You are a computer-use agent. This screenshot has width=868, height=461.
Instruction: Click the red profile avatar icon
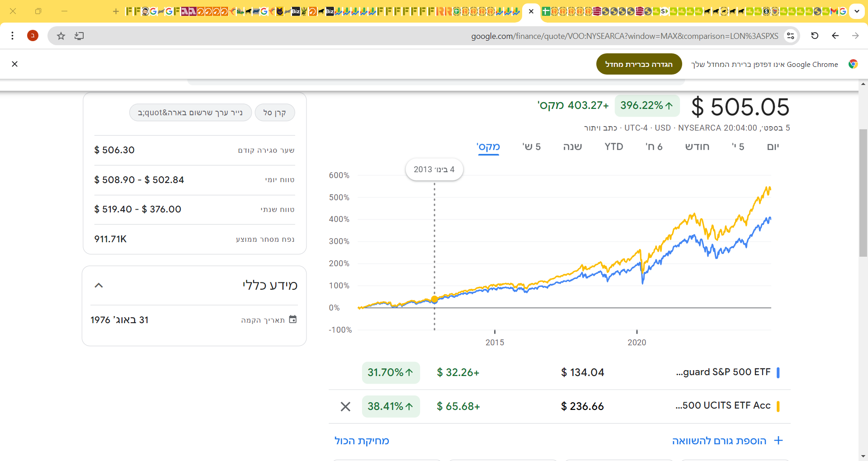click(x=33, y=36)
